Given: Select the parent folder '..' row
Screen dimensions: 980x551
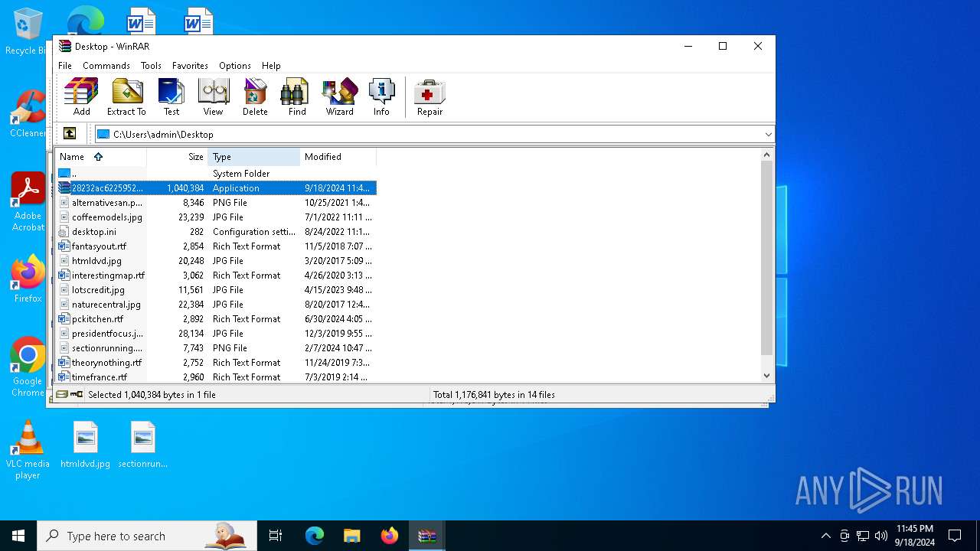Looking at the screenshot, I should click(x=216, y=174).
